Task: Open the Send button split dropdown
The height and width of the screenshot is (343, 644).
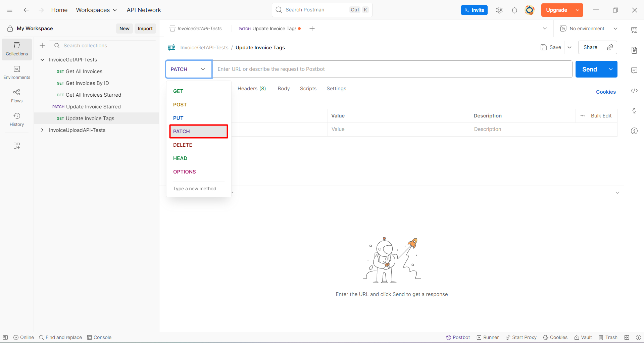Action: tap(610, 69)
